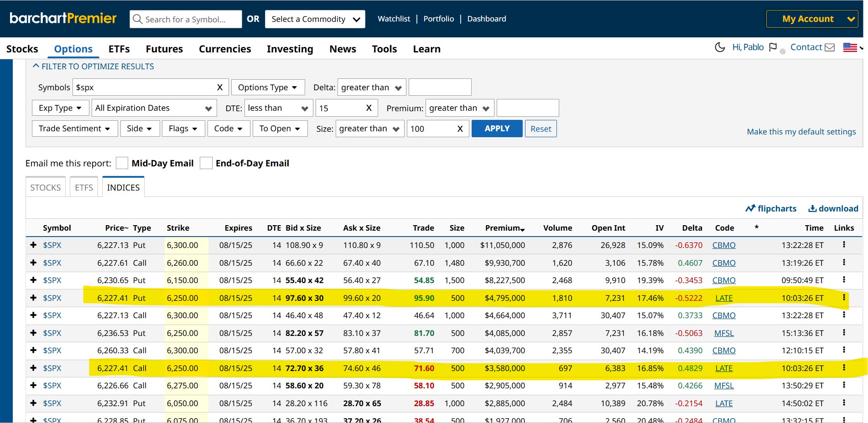Click the Search for a Symbol field

(x=186, y=20)
